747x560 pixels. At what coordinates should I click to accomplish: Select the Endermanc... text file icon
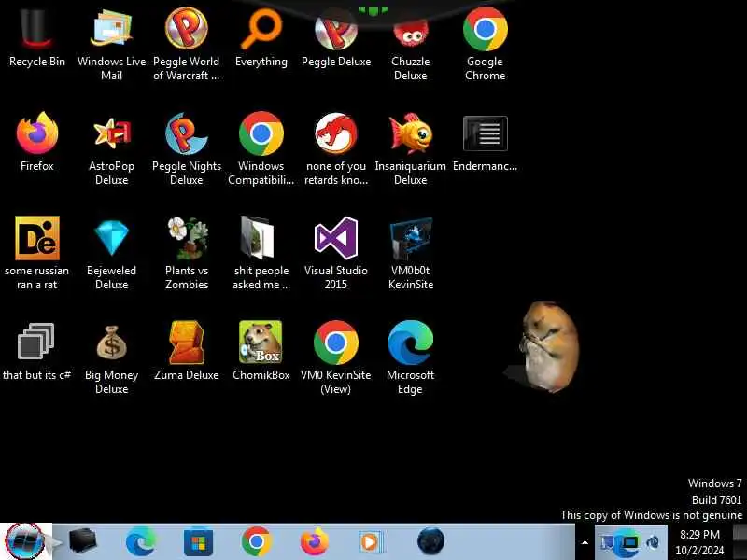tap(485, 143)
